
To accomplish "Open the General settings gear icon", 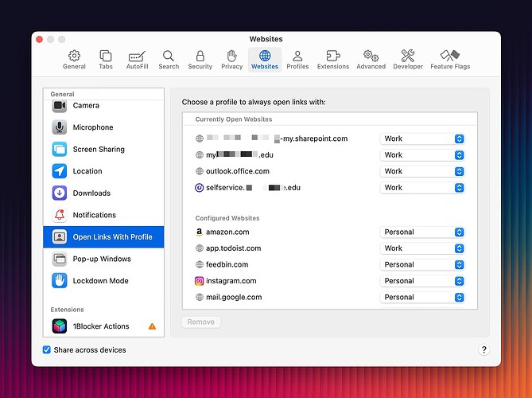I will click(x=74, y=56).
